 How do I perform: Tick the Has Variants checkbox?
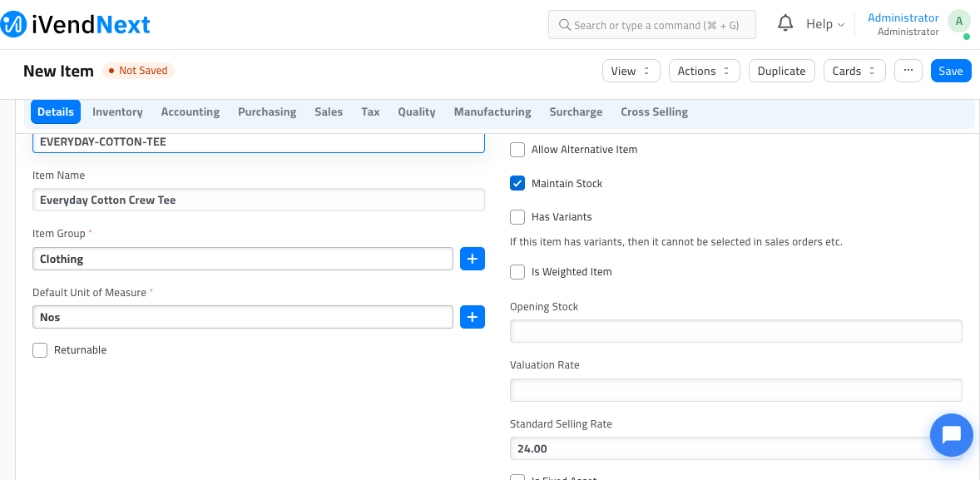[x=517, y=217]
